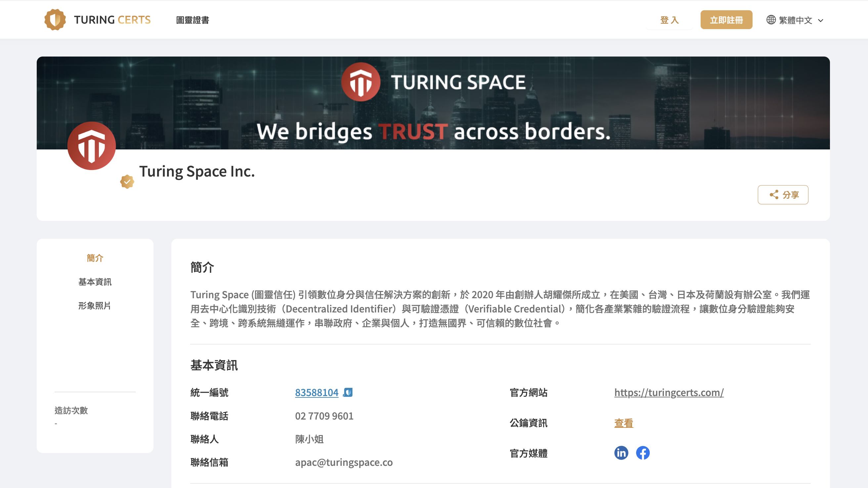Expand the 繁體中文 language dropdown
The width and height of the screenshot is (868, 488).
coord(795,20)
